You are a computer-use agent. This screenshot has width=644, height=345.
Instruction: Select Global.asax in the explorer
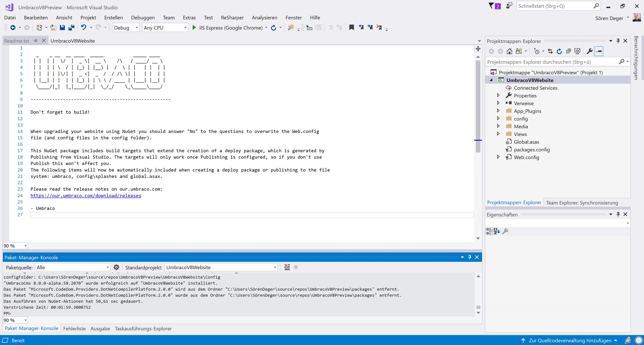[526, 142]
